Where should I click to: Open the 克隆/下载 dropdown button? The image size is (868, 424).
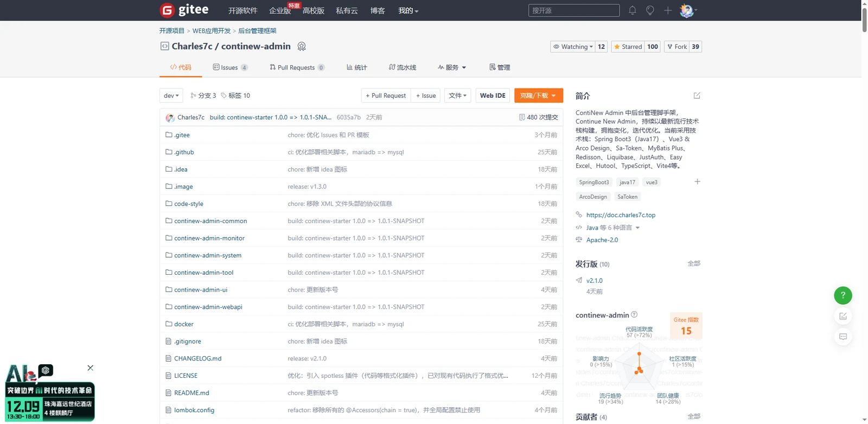[x=538, y=96]
